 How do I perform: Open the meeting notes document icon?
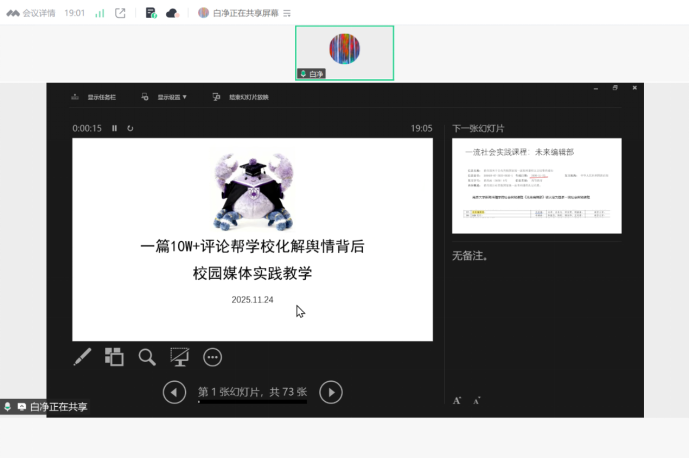(150, 13)
